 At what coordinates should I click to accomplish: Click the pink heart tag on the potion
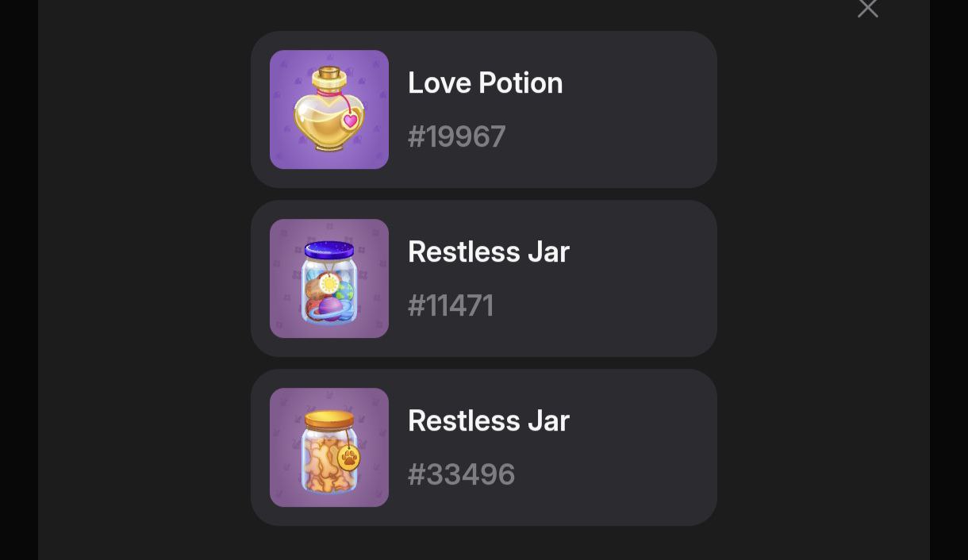(350, 121)
